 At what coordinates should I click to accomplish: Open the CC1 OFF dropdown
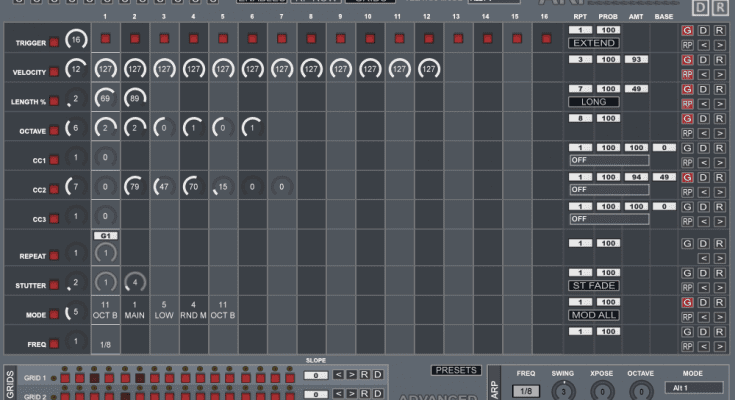[x=608, y=160]
